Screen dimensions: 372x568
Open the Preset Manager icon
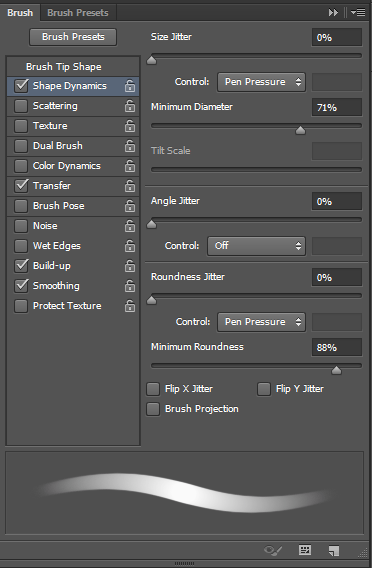pyautogui.click(x=305, y=550)
